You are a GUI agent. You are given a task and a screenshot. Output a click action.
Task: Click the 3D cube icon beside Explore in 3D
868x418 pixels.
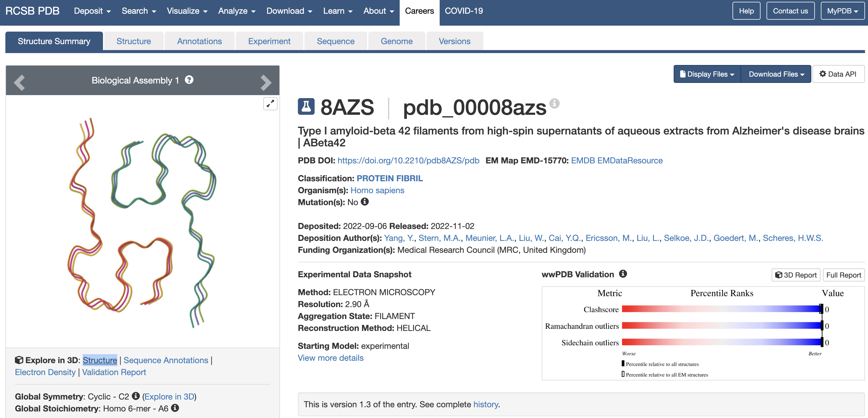click(x=19, y=360)
